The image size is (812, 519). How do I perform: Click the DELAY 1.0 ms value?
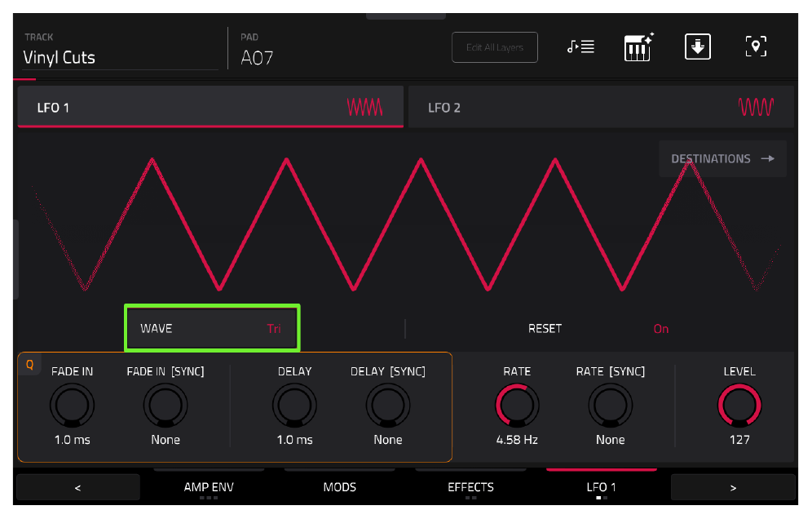(294, 440)
